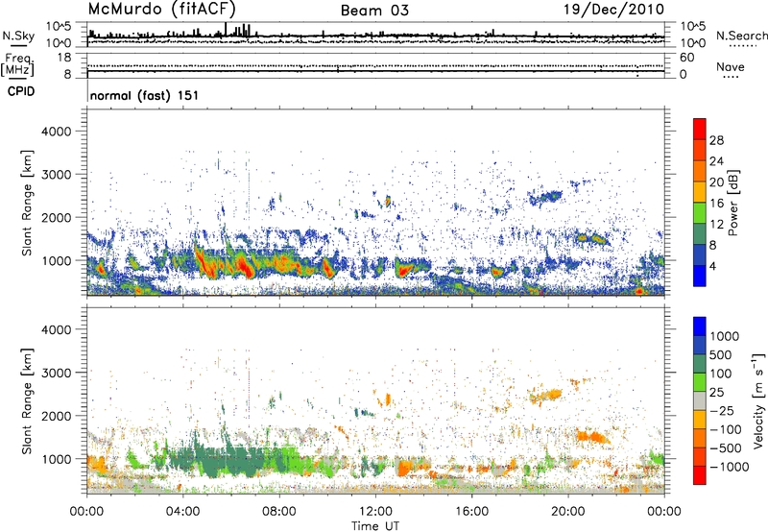This screenshot has width=768, height=532.
Task: Click the Time UT axis label
Action: point(375,525)
